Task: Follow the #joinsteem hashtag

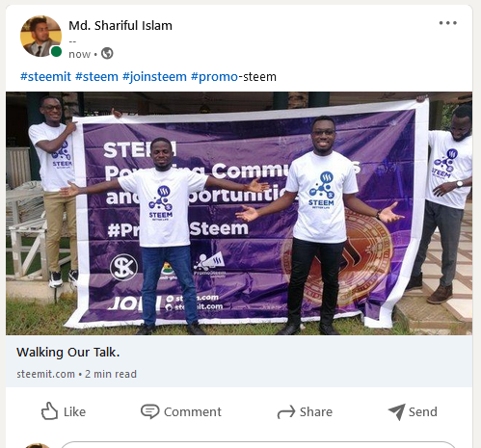Action: pyautogui.click(x=154, y=77)
